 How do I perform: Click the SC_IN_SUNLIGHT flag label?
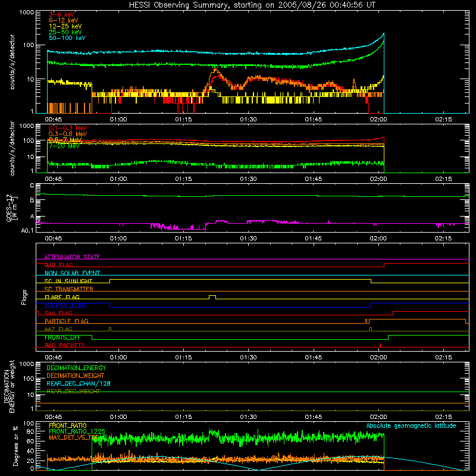tap(68, 281)
